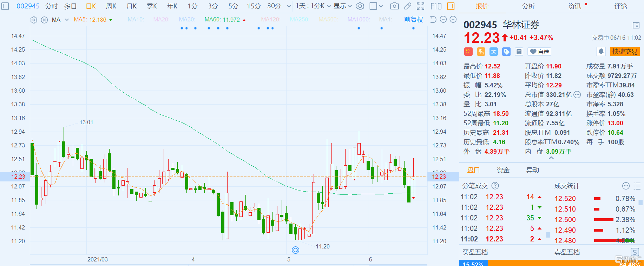Viewport: 644px width, 266px height.
Task: Toggle the right quote panel icon
Action: pyautogui.click(x=451, y=6)
